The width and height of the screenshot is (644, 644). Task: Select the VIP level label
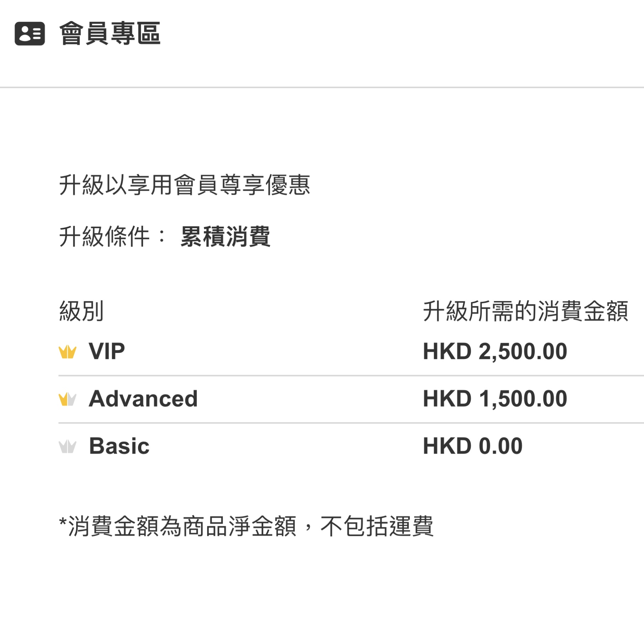[107, 352]
